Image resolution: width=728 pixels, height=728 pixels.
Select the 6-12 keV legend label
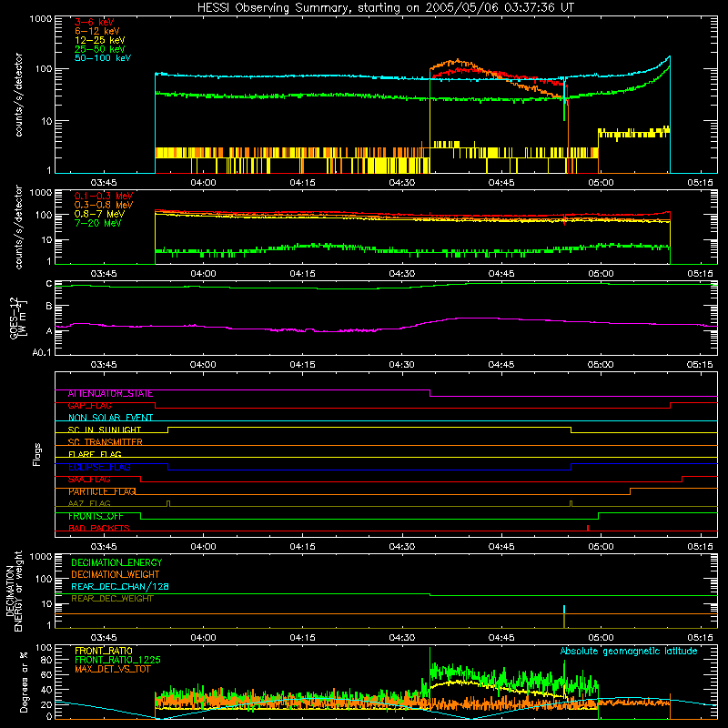(x=97, y=31)
